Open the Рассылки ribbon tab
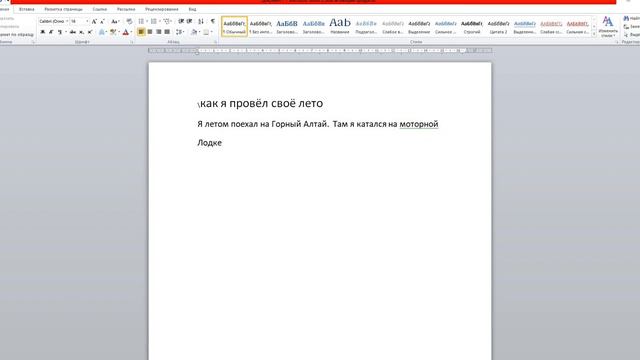The width and height of the screenshot is (640, 360). 126,9
